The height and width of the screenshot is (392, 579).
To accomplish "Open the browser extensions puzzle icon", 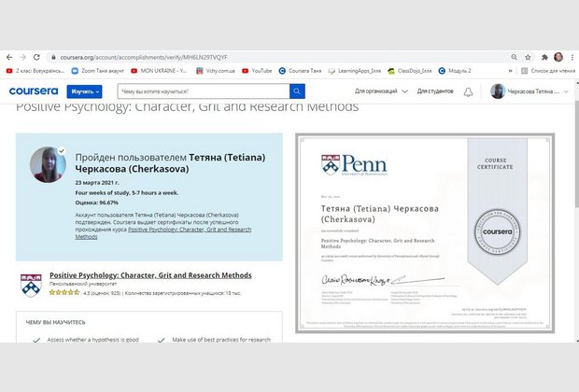I will coord(543,56).
